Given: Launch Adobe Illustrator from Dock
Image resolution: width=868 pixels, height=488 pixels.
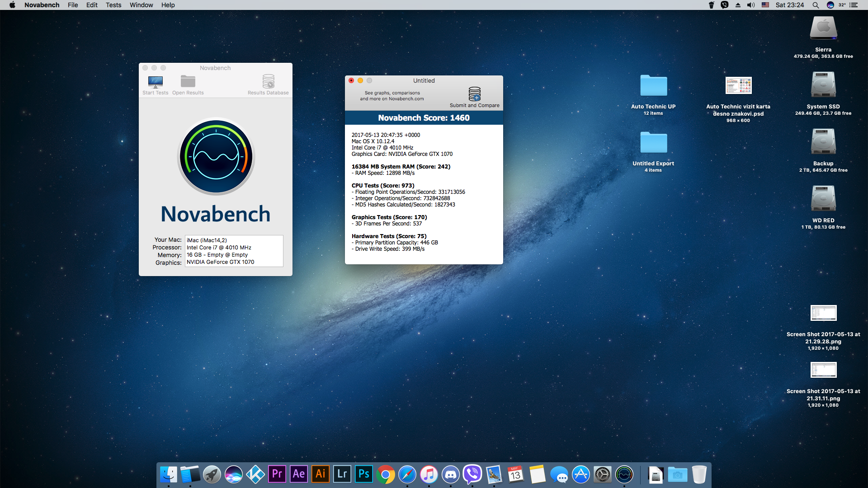Looking at the screenshot, I should pyautogui.click(x=321, y=474).
